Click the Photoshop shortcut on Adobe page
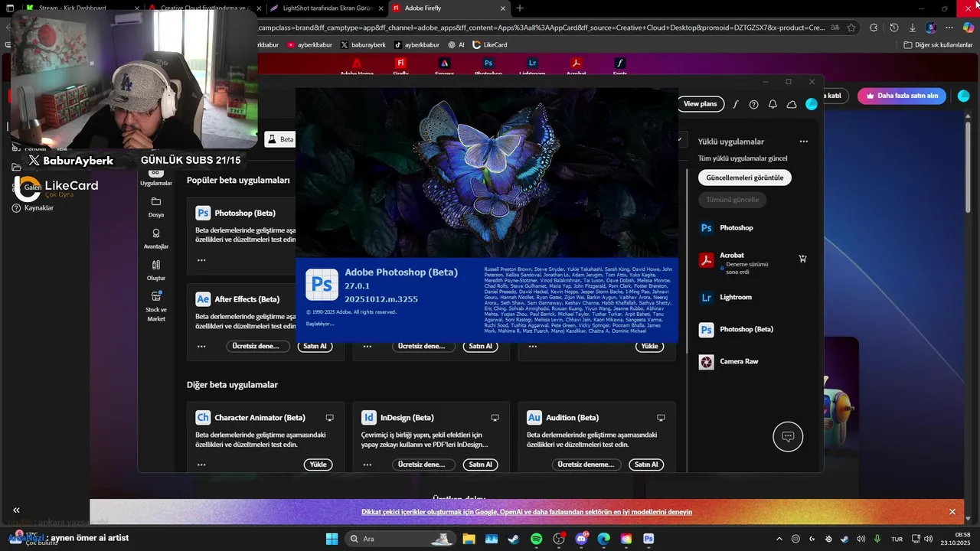Screen dimensions: 980x551 488,66
